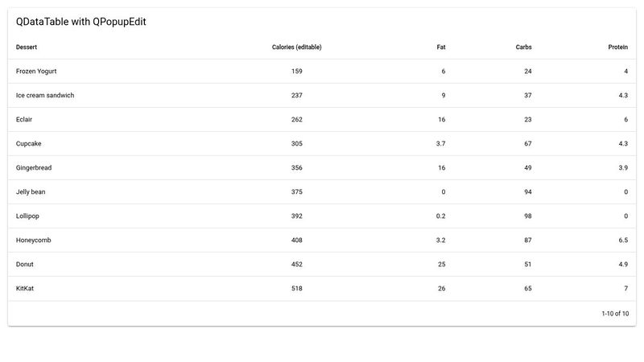Viewport: 644px width, 362px height.
Task: Select the Frozen Yogurt dessert name cell
Action: click(35, 72)
